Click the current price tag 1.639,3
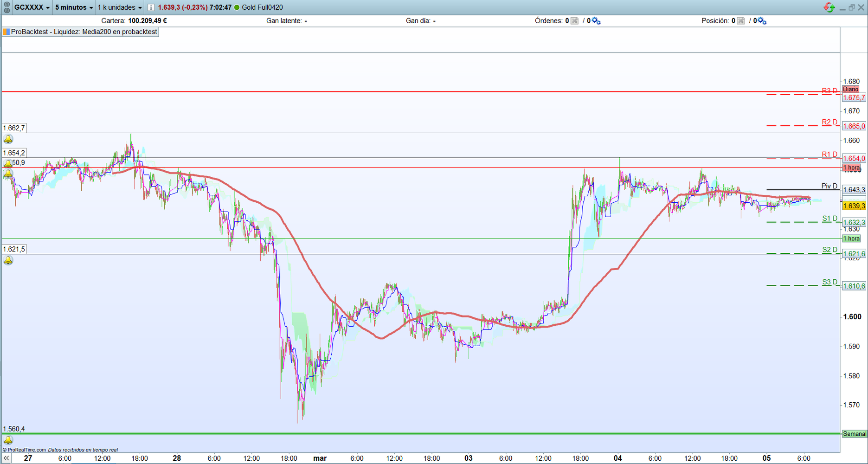This screenshot has width=868, height=464. click(x=854, y=206)
